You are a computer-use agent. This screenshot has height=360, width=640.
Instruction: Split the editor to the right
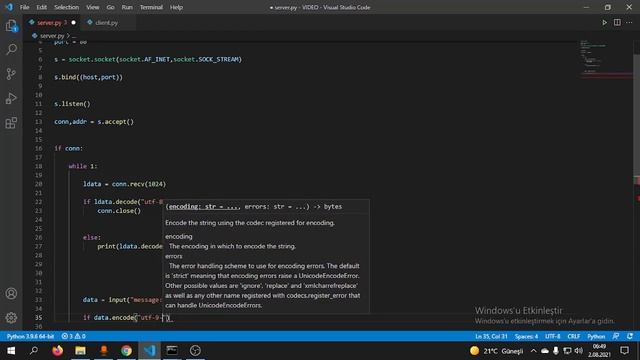(617, 22)
